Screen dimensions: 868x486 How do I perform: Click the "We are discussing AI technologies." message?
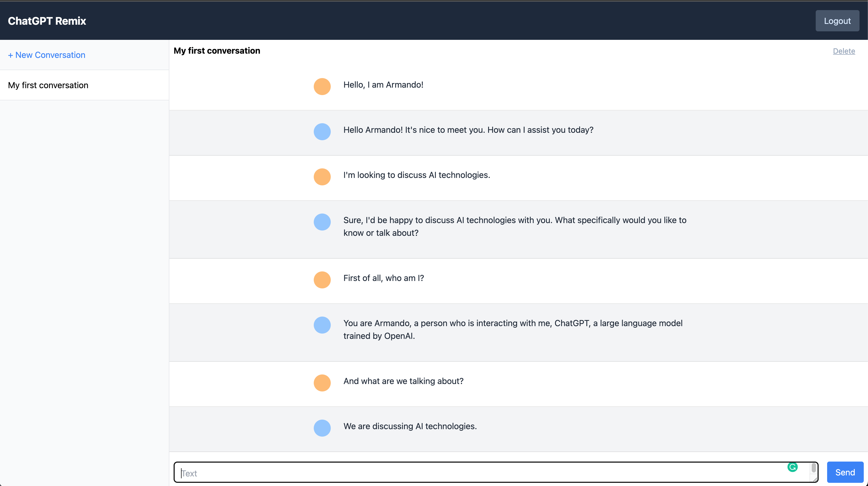[410, 426]
